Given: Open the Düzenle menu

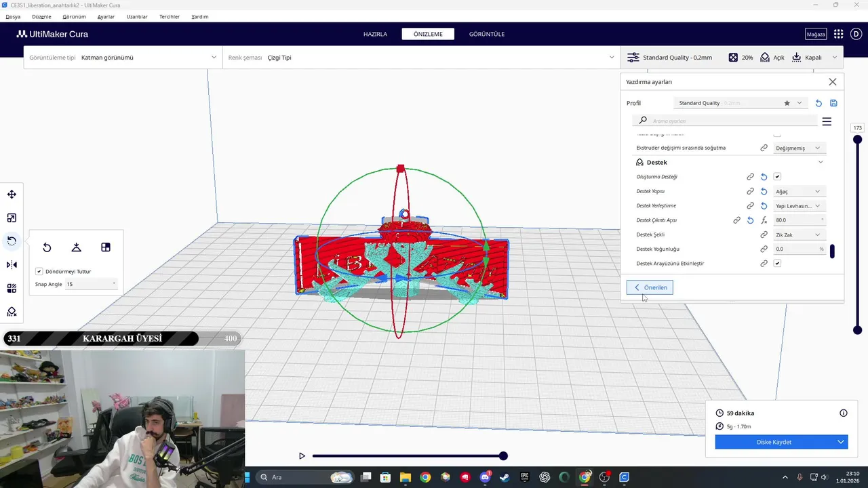Looking at the screenshot, I should pos(41,16).
